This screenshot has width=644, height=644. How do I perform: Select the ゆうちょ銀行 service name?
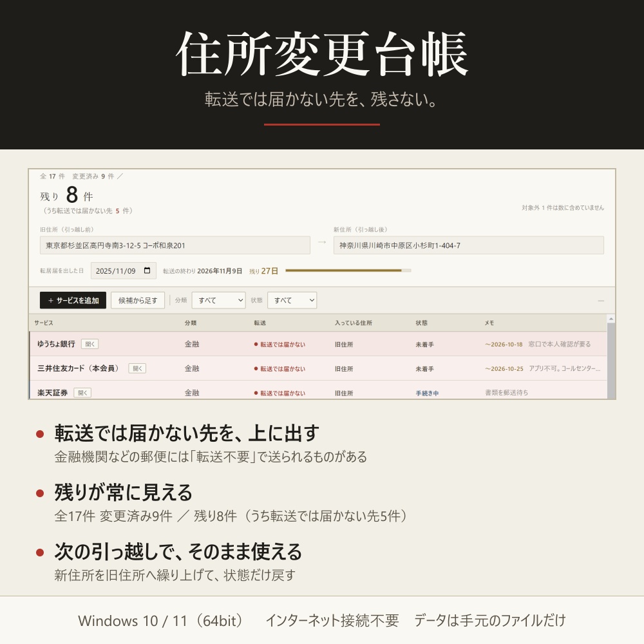56,344
